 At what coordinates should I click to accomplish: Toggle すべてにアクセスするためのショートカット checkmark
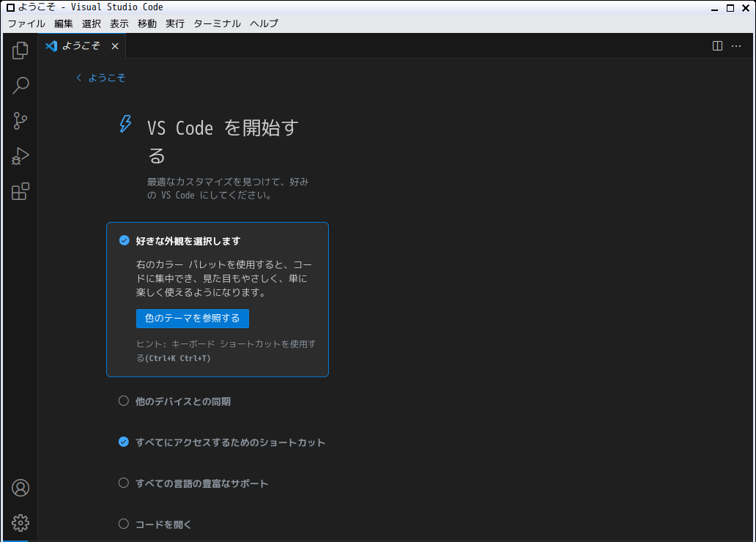(x=124, y=442)
